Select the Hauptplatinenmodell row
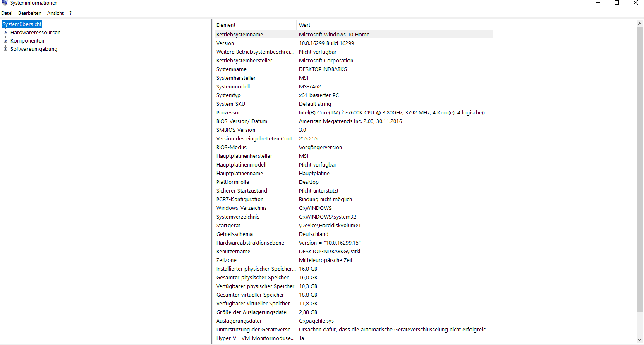Viewport: 644px width, 345px height. [x=353, y=165]
